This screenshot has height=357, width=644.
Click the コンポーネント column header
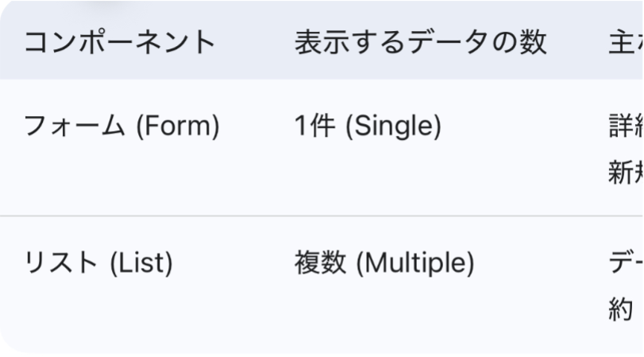[120, 43]
